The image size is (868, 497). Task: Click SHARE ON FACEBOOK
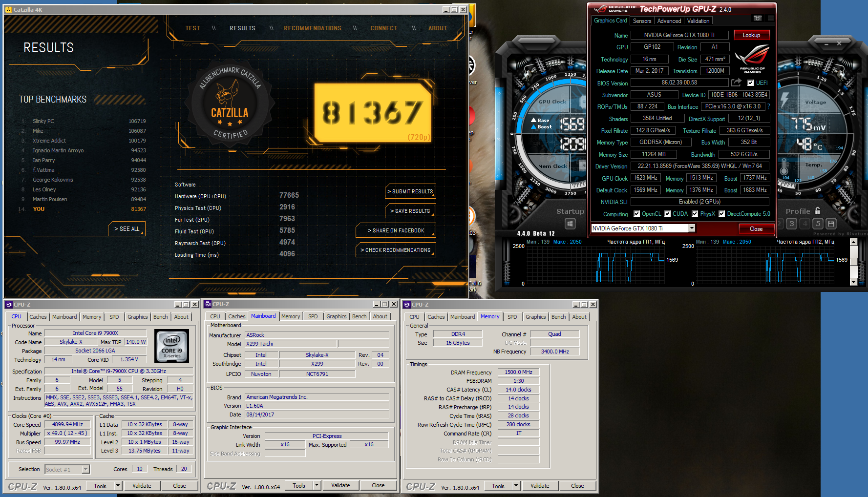[396, 230]
